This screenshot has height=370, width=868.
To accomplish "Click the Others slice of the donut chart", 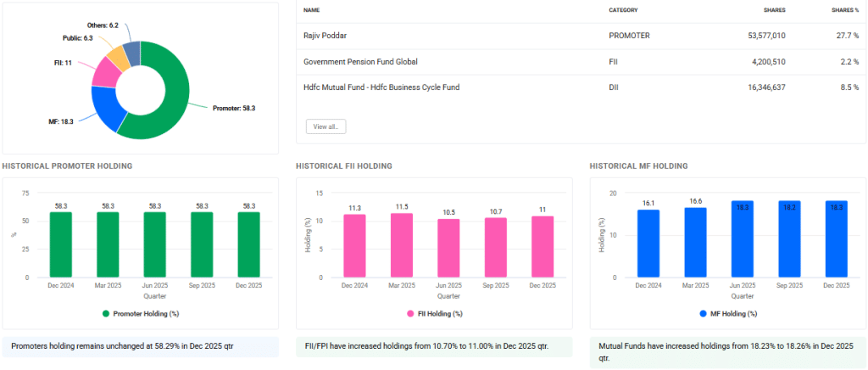I will coord(131,51).
